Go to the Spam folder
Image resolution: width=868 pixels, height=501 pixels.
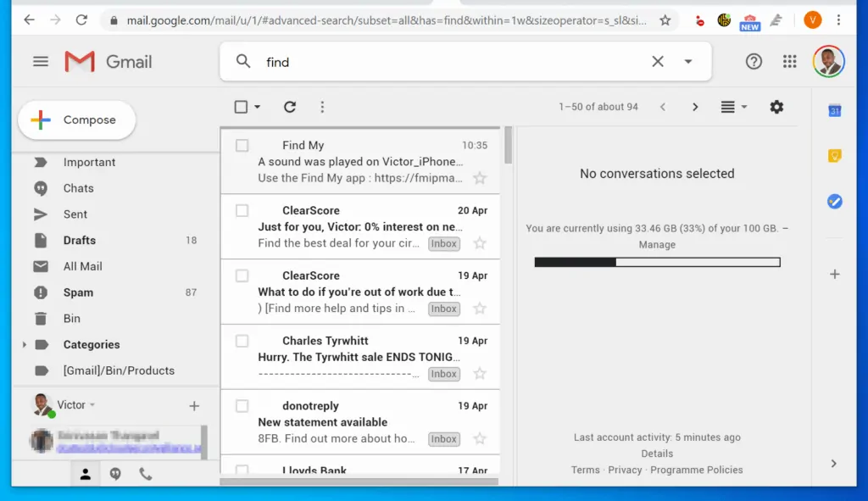(x=78, y=292)
